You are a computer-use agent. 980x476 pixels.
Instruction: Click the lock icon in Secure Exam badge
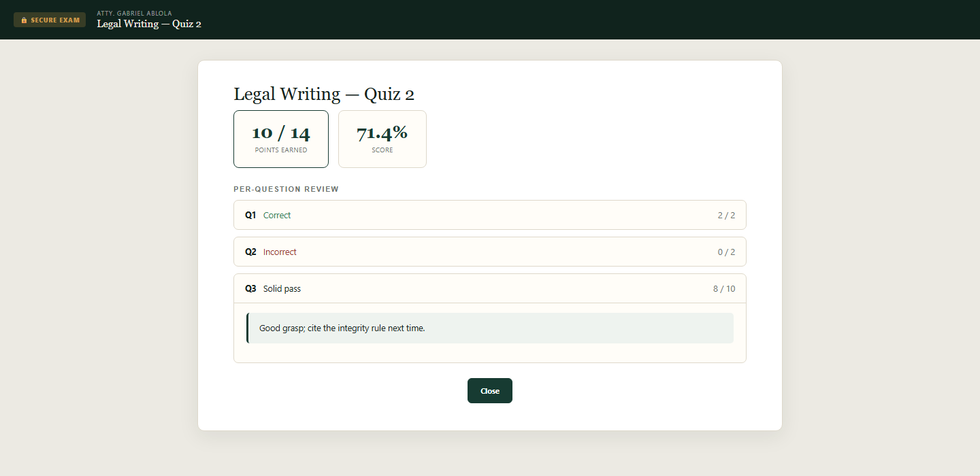(x=24, y=20)
